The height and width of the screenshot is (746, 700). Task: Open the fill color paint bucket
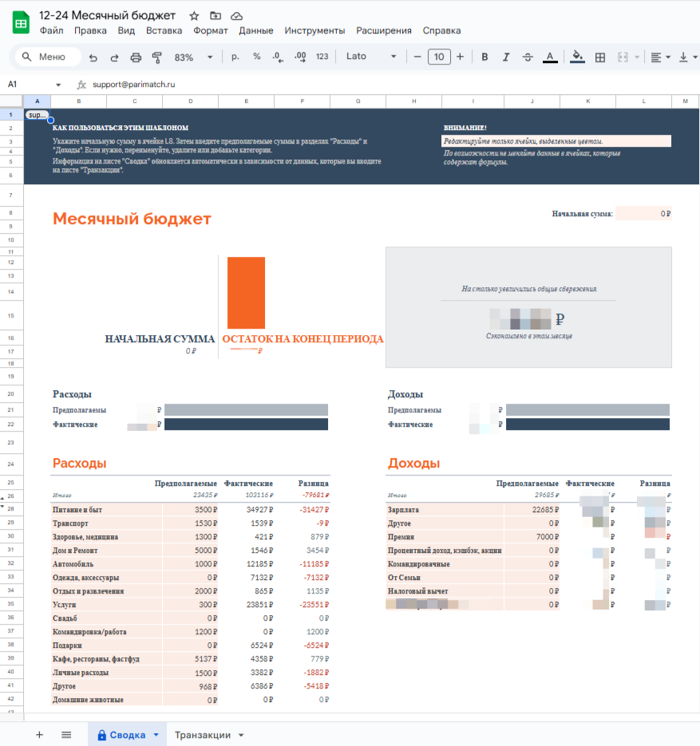577,57
